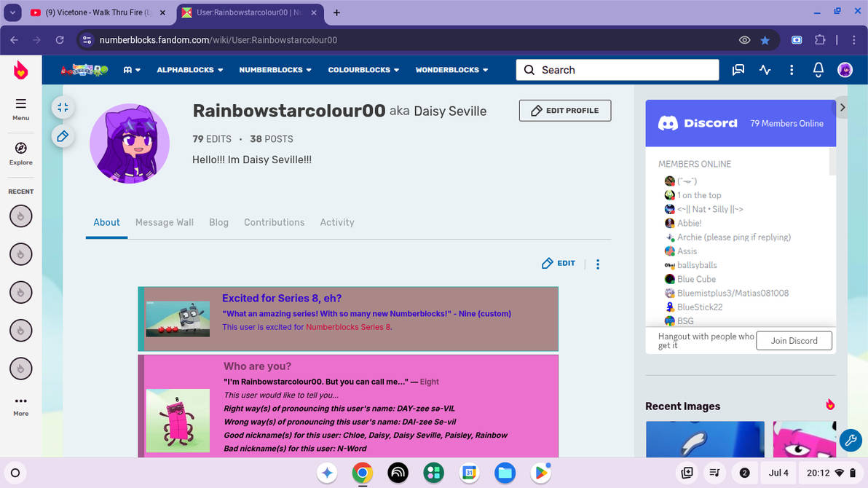Open the Series 8 userbox thumbnail image

coord(178,318)
